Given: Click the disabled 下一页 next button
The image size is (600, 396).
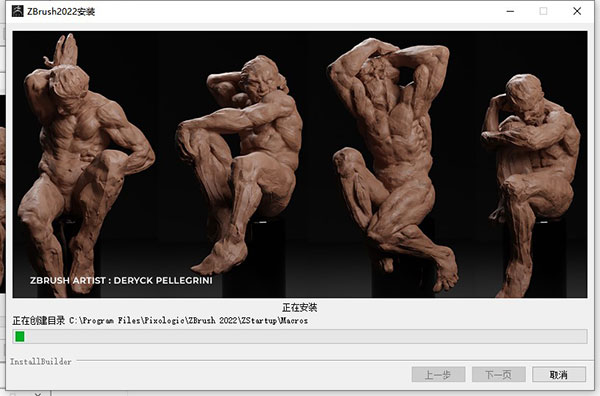Looking at the screenshot, I should click(x=499, y=375).
